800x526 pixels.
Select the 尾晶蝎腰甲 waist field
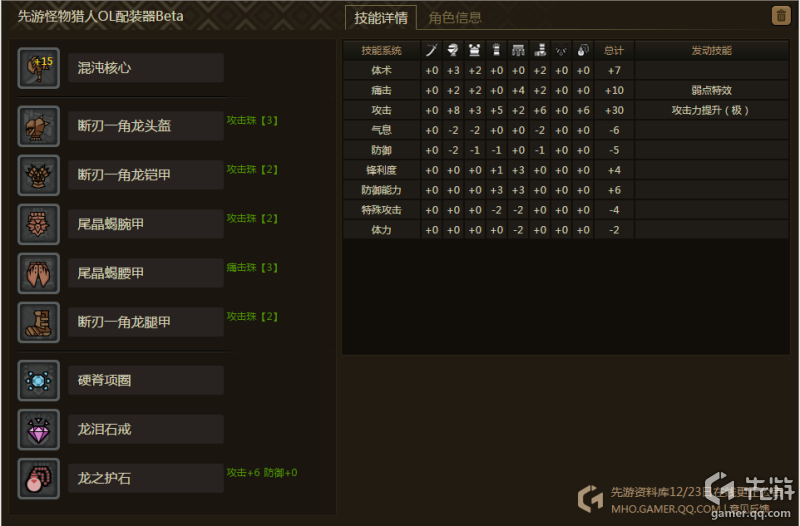pyautogui.click(x=146, y=273)
